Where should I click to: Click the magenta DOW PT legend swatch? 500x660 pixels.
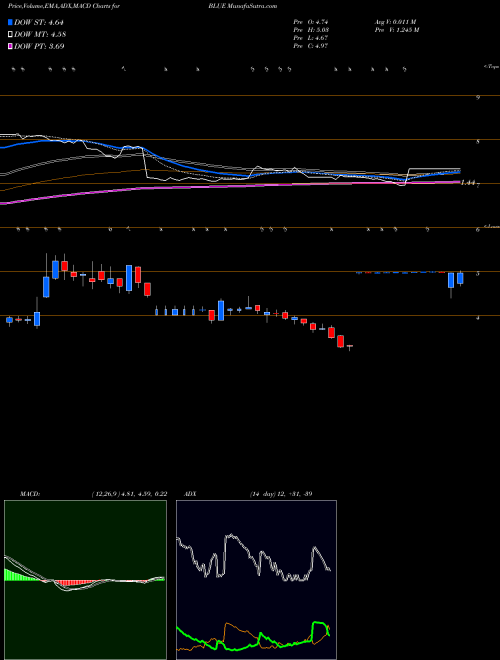click(x=10, y=46)
